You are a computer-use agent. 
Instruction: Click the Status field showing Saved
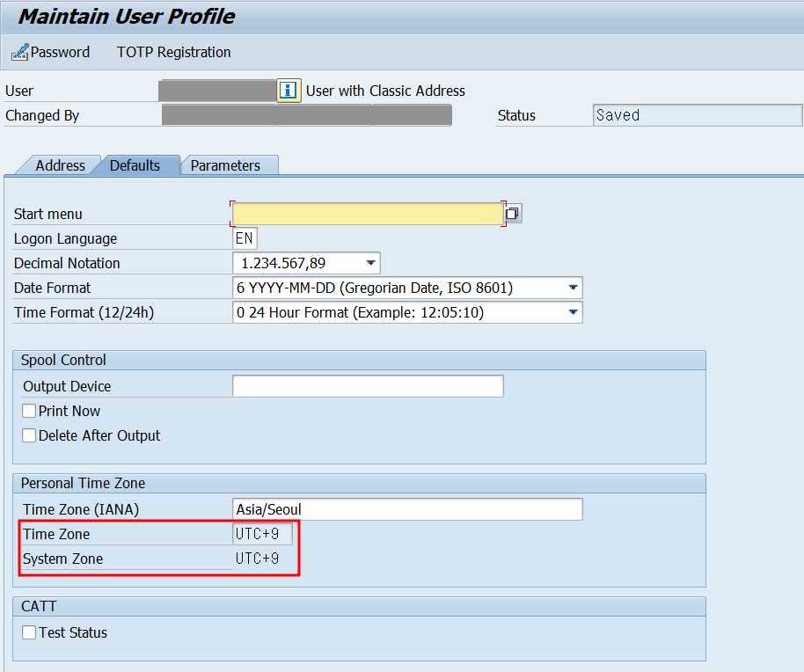(698, 115)
